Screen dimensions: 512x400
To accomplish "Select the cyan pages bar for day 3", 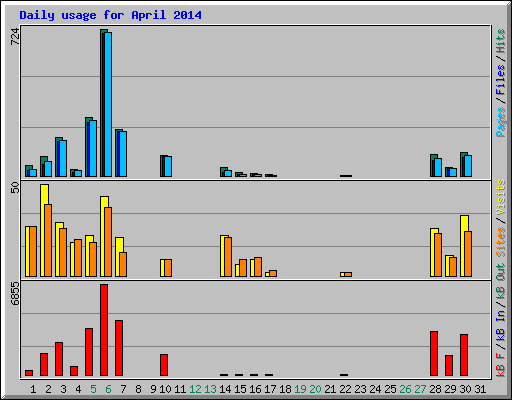I will [63, 158].
